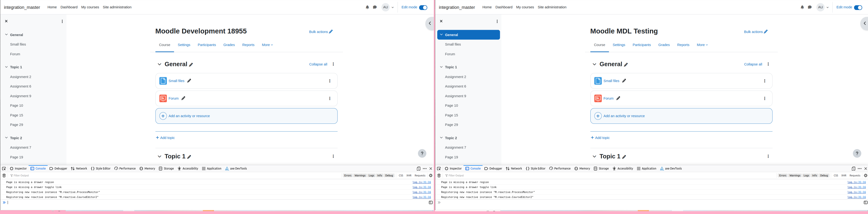Screen dimensions: 868x214
Task: Click help question mark button in left window
Action: (422, 153)
